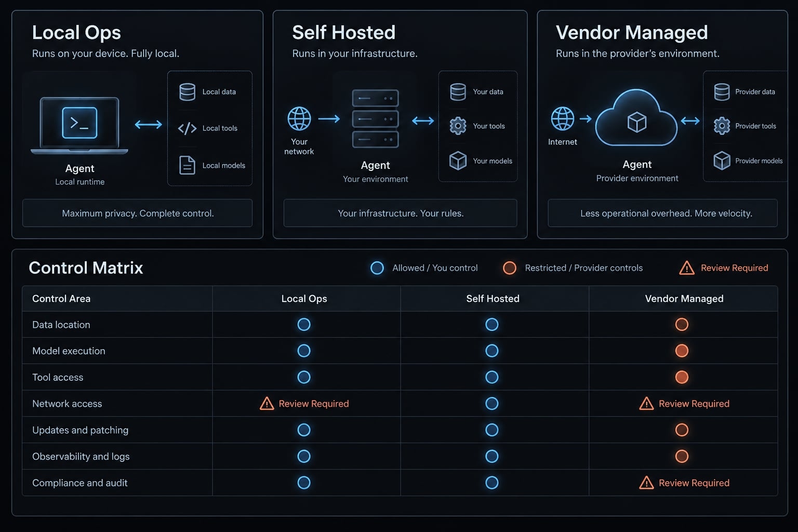Click the Provider tools gear icon
This screenshot has width=798, height=532.
coord(722,126)
